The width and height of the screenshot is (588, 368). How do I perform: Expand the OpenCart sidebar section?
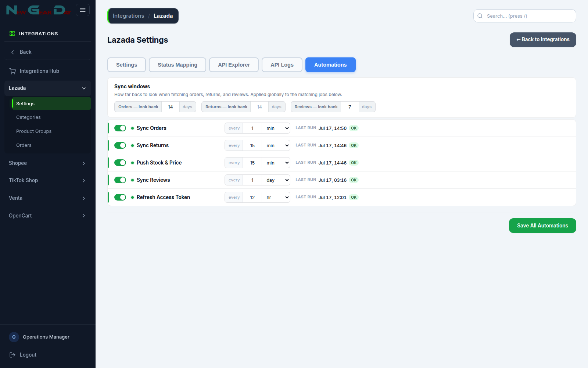[48, 216]
